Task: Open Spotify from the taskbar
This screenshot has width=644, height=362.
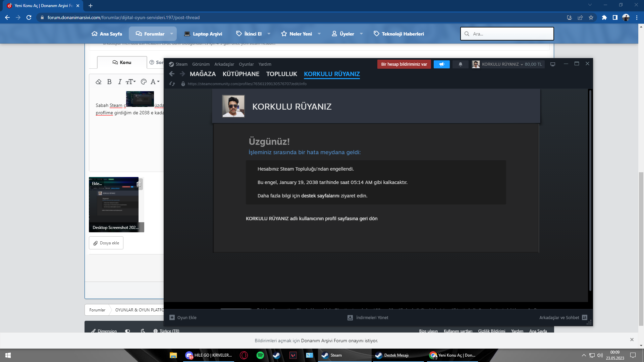Action: [x=260, y=355]
